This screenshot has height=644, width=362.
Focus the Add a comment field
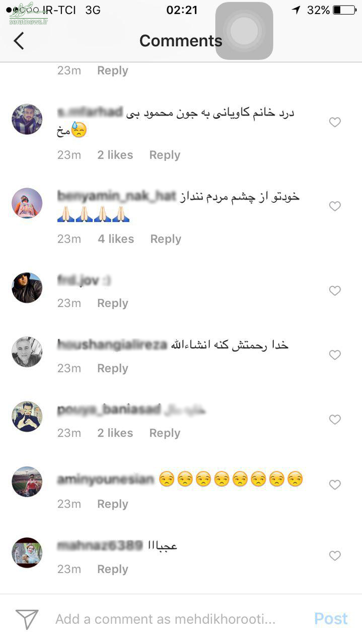click(x=166, y=619)
